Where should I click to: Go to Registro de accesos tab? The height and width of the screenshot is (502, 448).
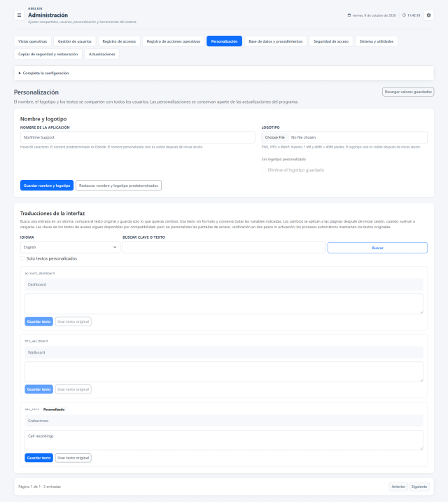click(x=119, y=41)
